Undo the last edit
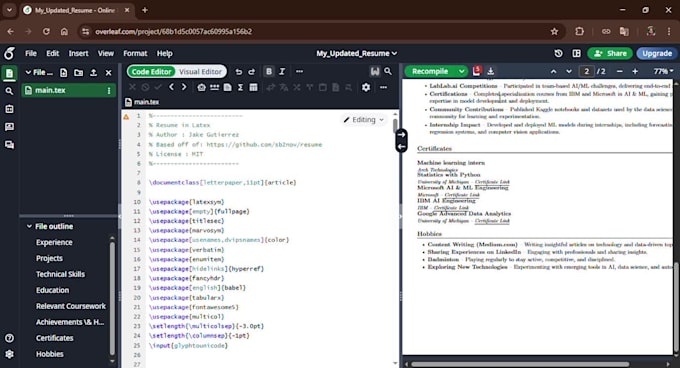This screenshot has width=680, height=368. 239,72
